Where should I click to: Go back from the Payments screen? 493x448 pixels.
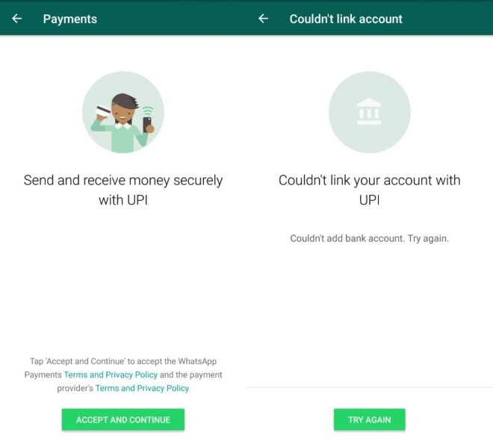[x=16, y=19]
